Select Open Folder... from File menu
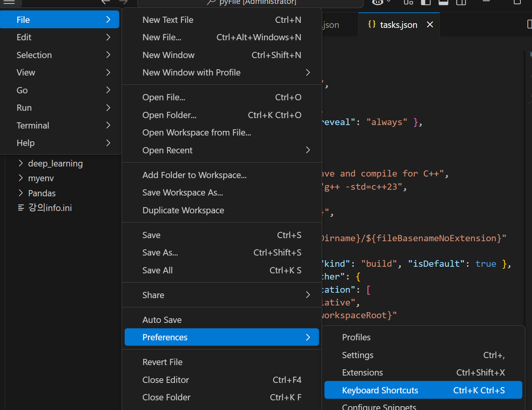 click(x=222, y=115)
